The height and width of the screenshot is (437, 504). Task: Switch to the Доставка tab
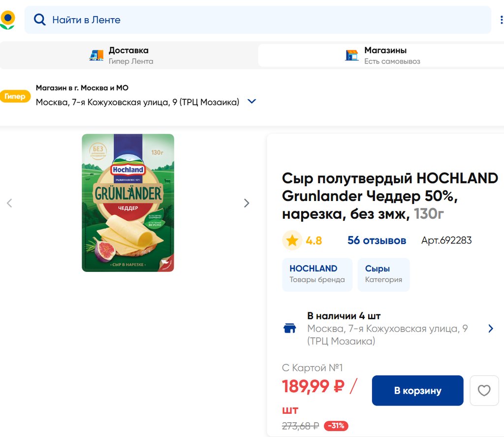tap(129, 55)
